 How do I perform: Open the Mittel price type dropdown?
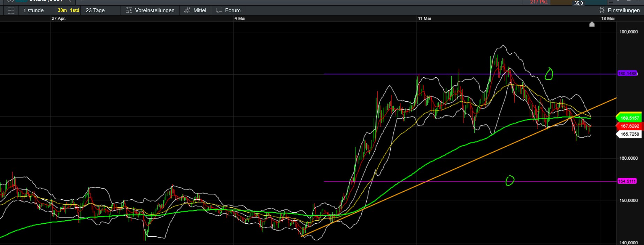(x=200, y=10)
